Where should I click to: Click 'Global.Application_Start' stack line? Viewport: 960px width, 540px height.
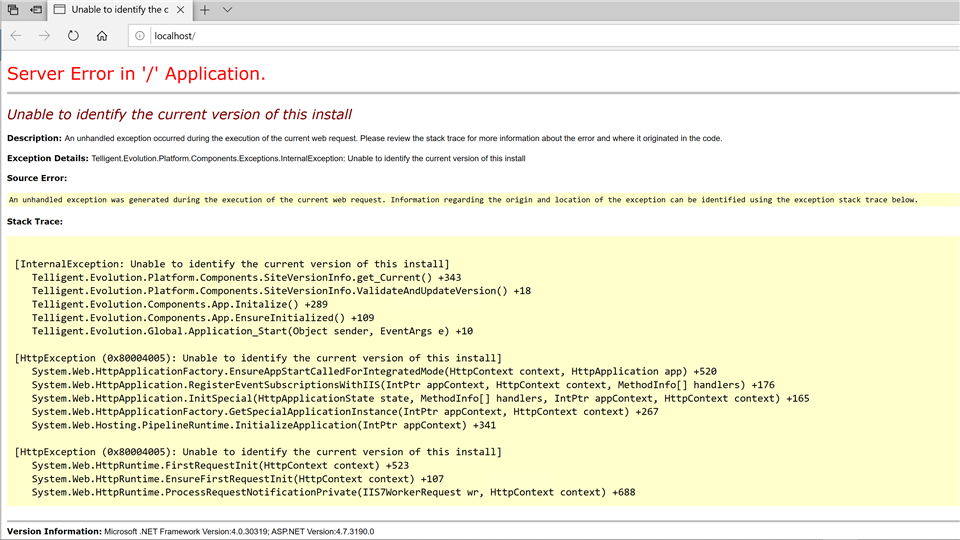click(x=252, y=331)
